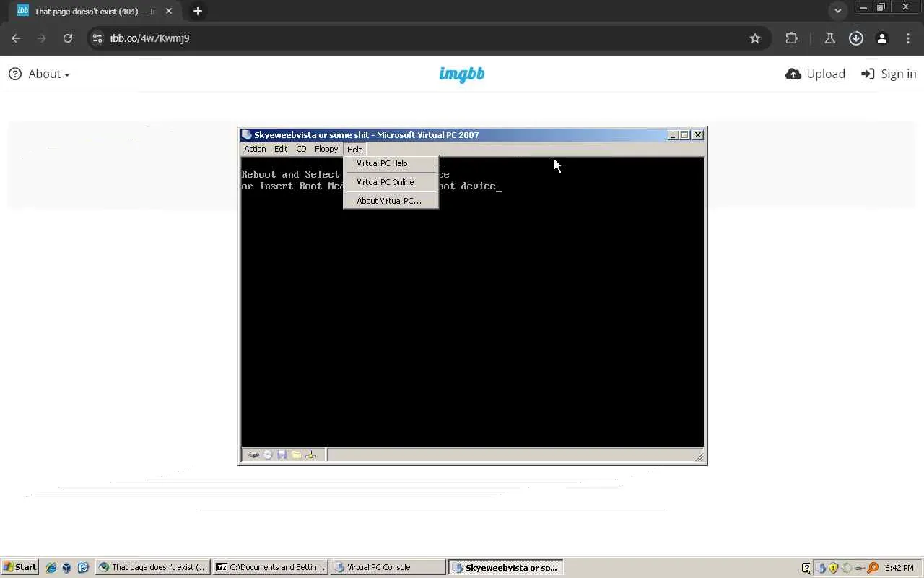Close the open Help menu in Virtual PC

354,150
